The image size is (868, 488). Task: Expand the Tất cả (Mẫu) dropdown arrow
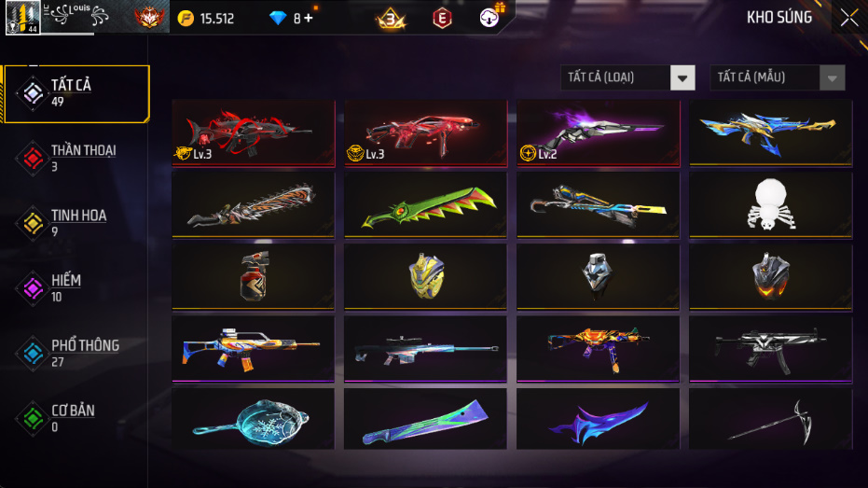(x=832, y=78)
